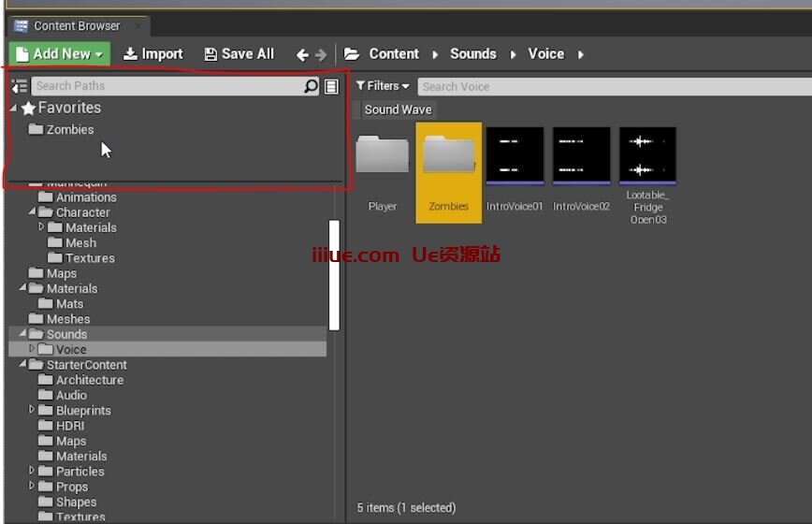
Task: Open the Add New dropdown
Action: click(60, 54)
